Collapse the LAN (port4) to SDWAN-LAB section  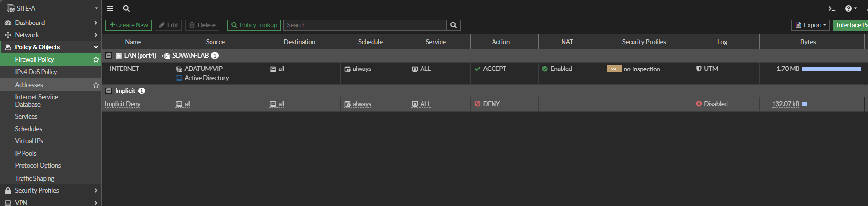(109, 56)
